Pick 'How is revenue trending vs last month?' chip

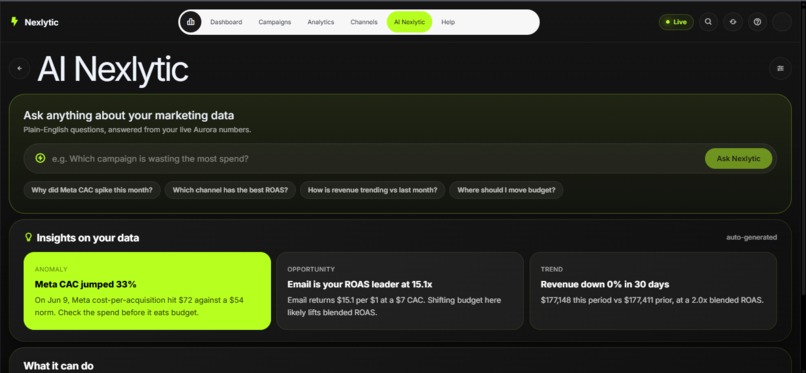click(x=373, y=190)
